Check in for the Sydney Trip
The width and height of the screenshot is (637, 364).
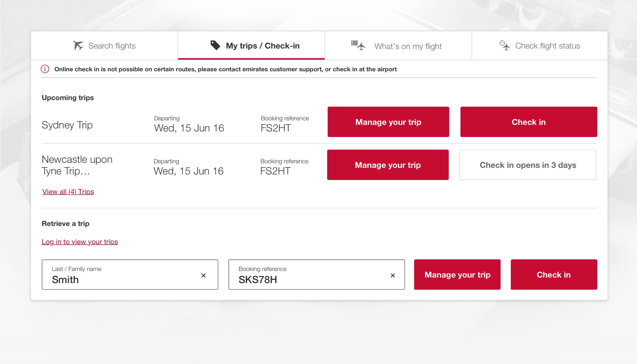click(529, 122)
